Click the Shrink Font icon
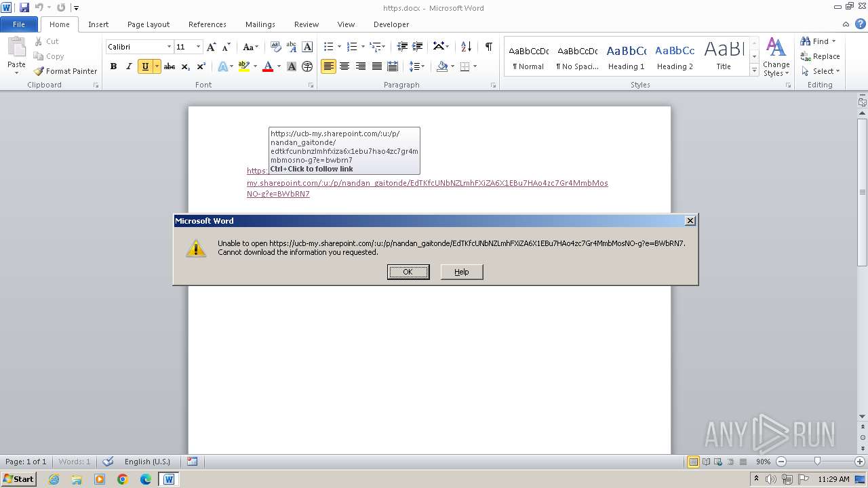Viewport: 868px width, 488px height. click(226, 47)
